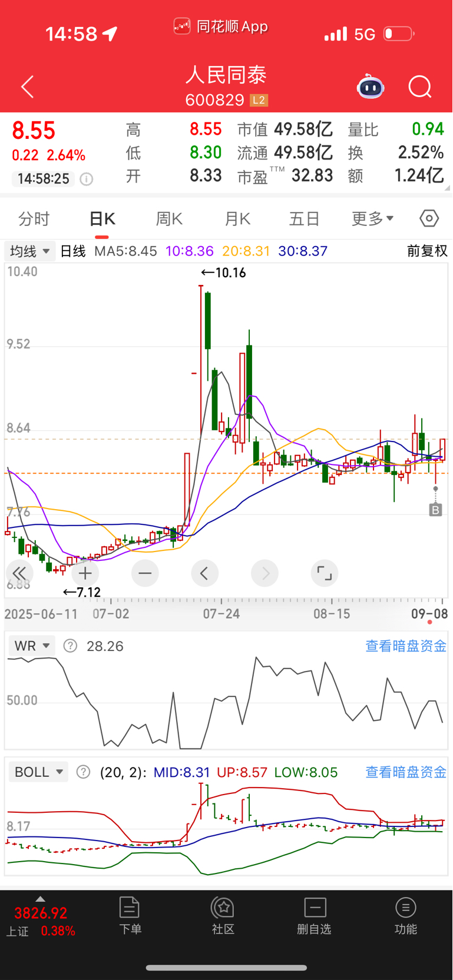Switch to 周K tab
The height and width of the screenshot is (980, 453).
(x=169, y=219)
